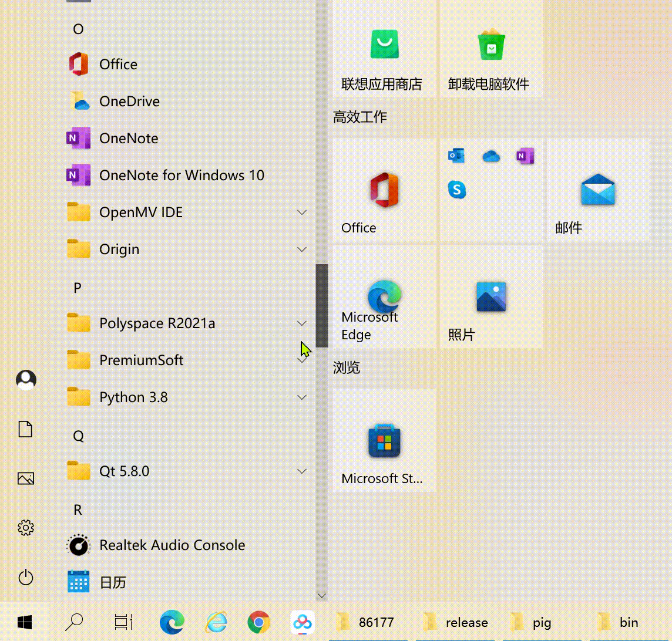The height and width of the screenshot is (641, 672).
Task: Open the Microsoft Store tile
Action: 384,441
